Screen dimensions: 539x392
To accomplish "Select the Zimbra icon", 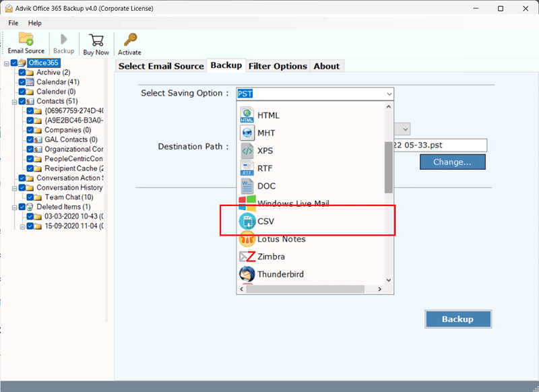I will (247, 257).
